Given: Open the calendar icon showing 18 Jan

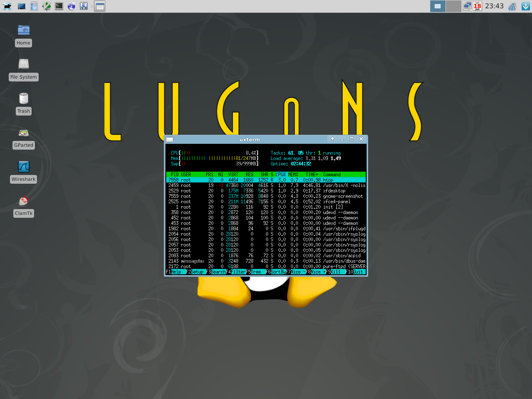Looking at the screenshot, I should [478, 6].
